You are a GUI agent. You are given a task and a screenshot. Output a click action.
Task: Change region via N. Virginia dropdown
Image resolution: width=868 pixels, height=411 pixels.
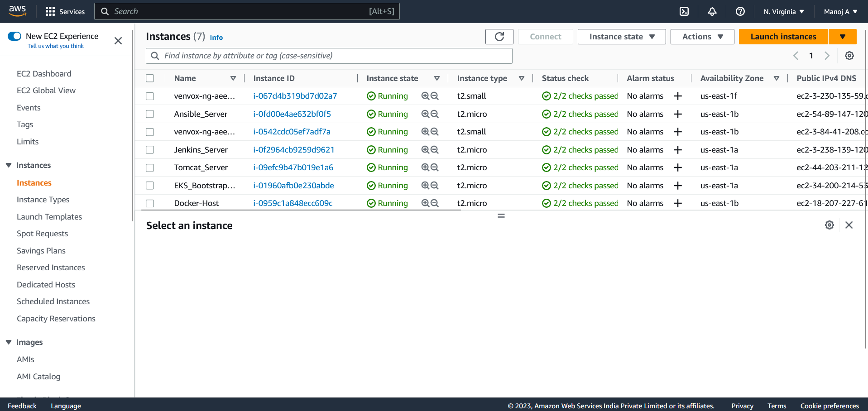coord(783,11)
